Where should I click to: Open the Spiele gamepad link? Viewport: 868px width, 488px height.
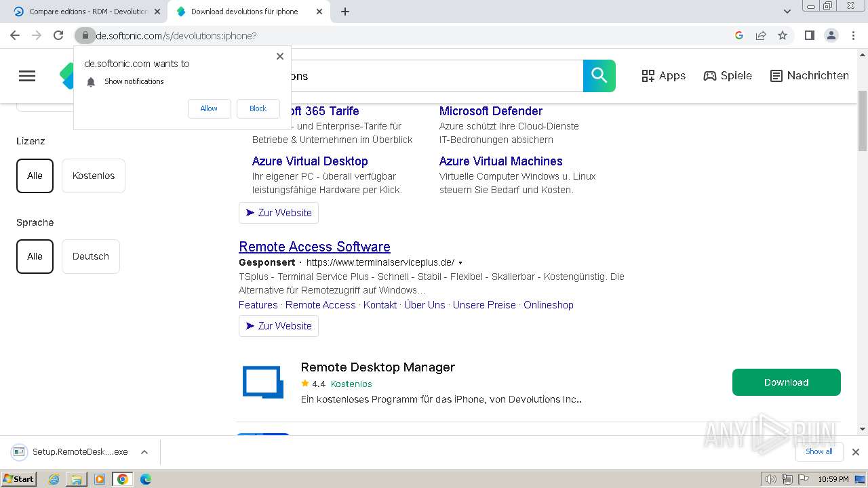tap(728, 76)
